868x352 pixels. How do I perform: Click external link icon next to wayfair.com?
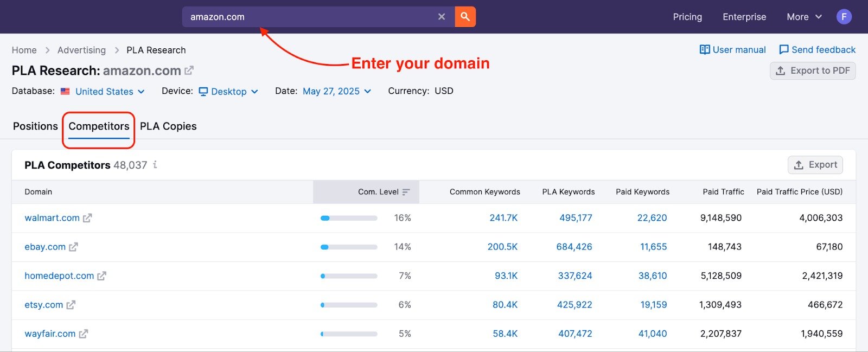coord(83,334)
